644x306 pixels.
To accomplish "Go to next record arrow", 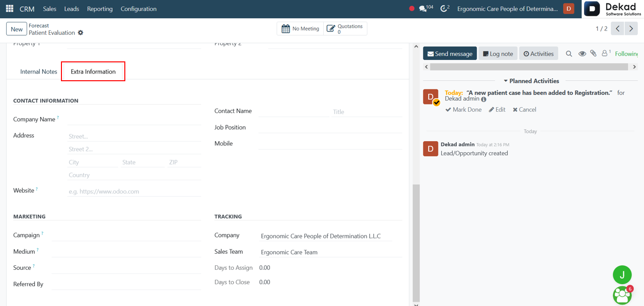I will click(x=631, y=29).
